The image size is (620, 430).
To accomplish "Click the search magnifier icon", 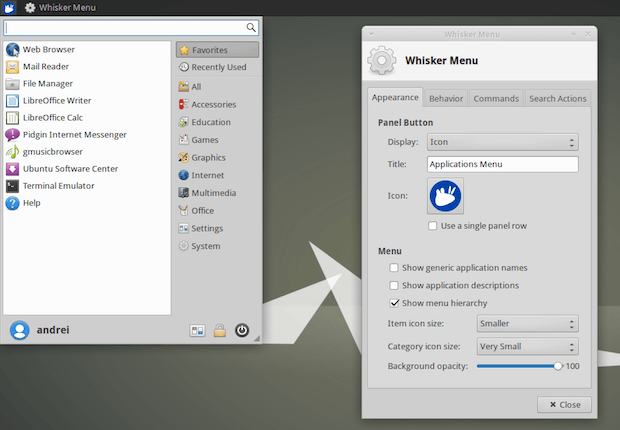I will pyautogui.click(x=251, y=27).
